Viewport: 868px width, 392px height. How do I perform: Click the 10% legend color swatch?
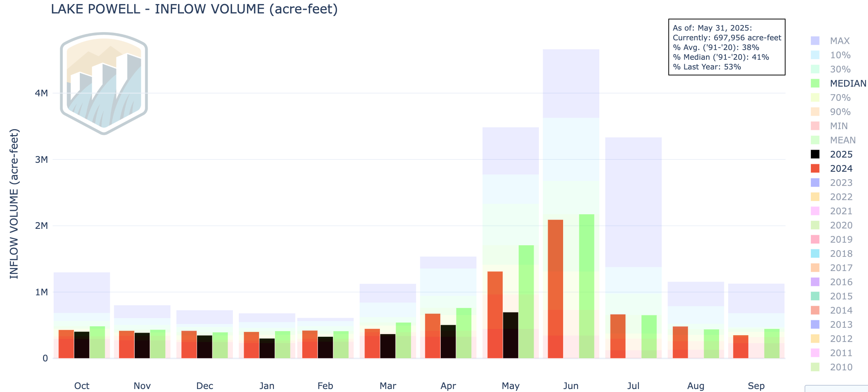[815, 55]
